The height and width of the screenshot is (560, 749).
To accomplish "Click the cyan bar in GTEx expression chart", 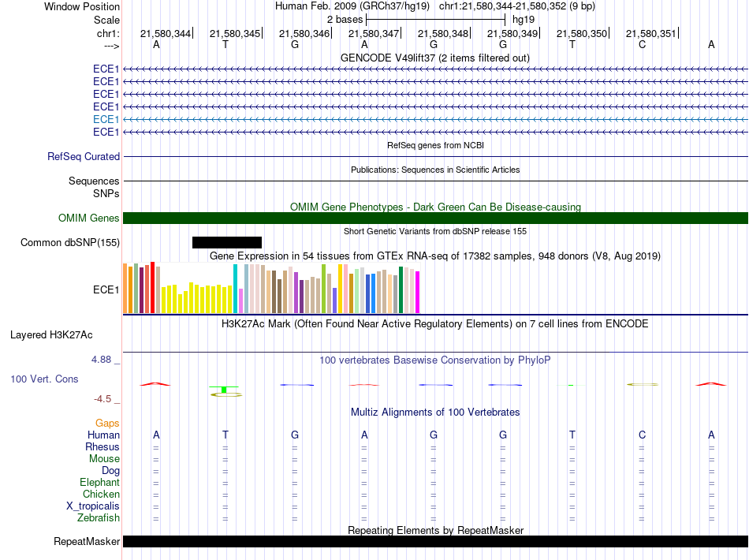I will (236, 289).
